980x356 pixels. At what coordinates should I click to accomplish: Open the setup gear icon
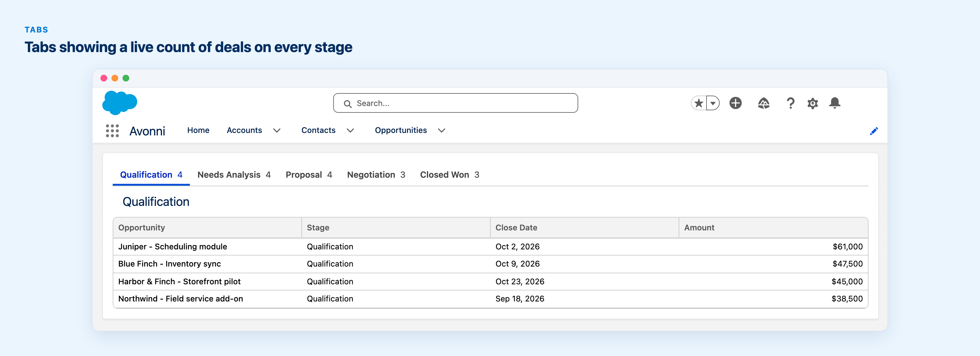pos(812,103)
